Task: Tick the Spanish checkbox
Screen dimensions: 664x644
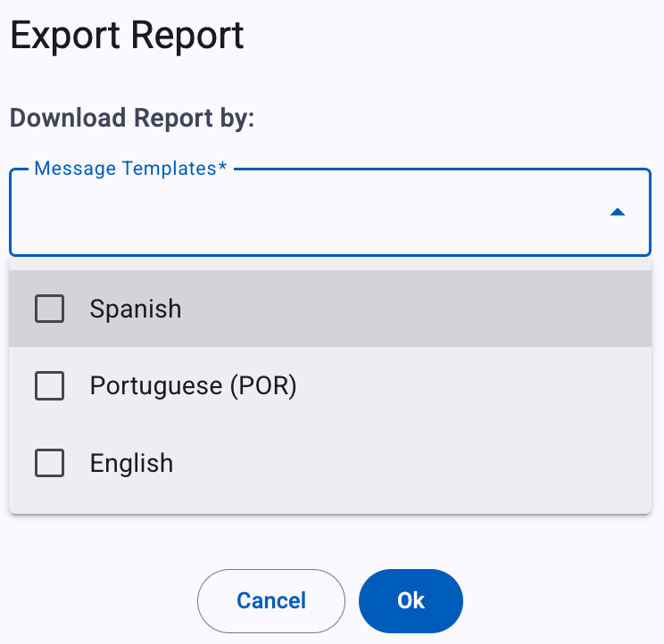Action: 50,309
